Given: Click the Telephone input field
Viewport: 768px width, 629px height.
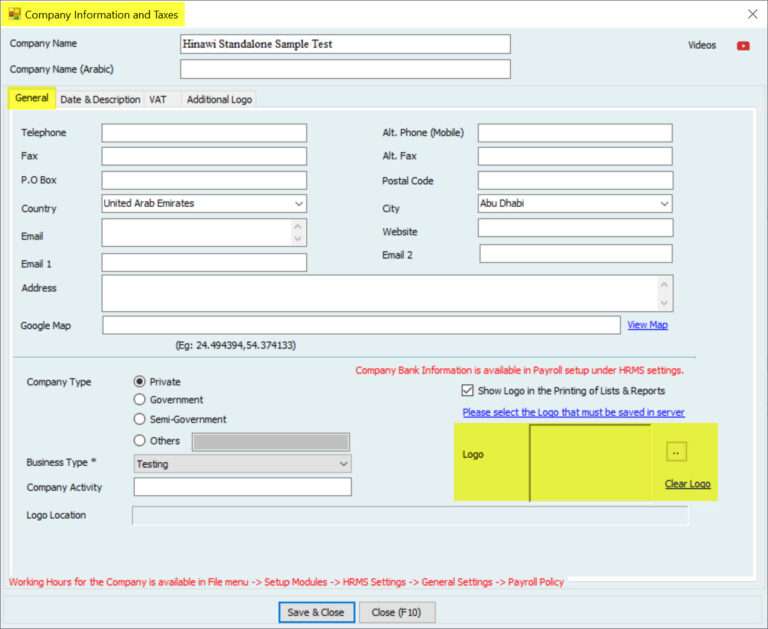Looking at the screenshot, I should (204, 133).
